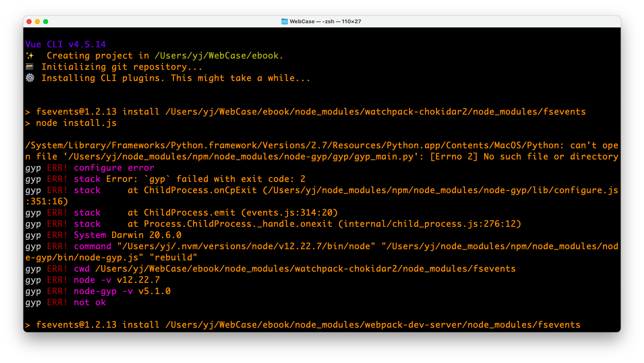
Task: Click the 'node-gyp -v v5.1.0' line
Action: (x=98, y=291)
